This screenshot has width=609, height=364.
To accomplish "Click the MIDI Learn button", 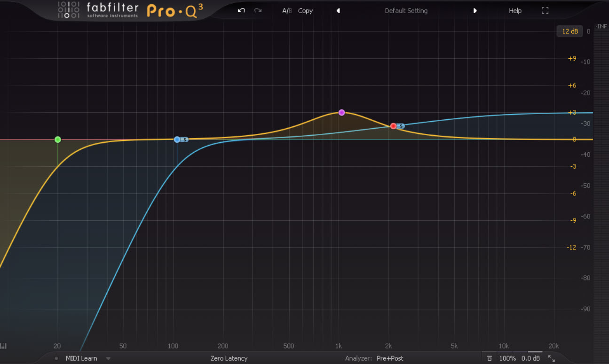I will click(81, 358).
